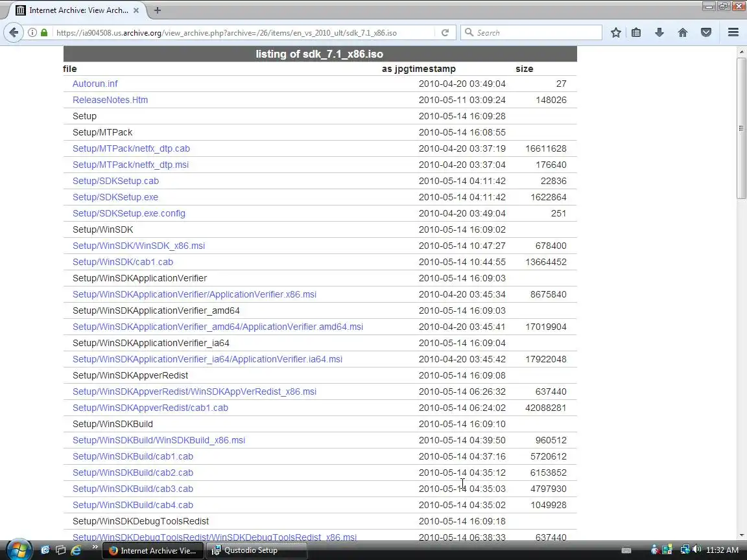Open Setup/WinSDK/cab1.cab link
This screenshot has height=560, width=747.
[x=123, y=262]
